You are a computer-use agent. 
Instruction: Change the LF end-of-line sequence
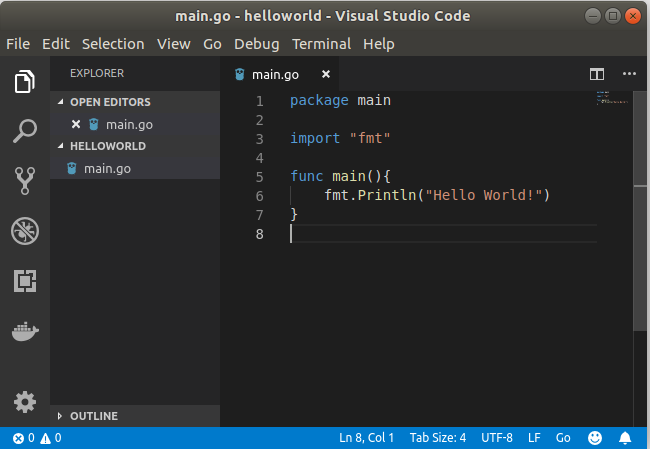[534, 438]
